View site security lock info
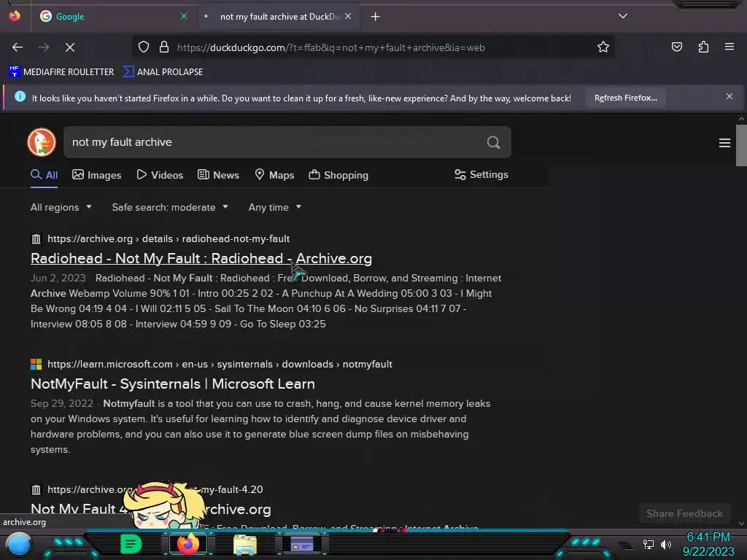This screenshot has height=560, width=747. point(164,47)
